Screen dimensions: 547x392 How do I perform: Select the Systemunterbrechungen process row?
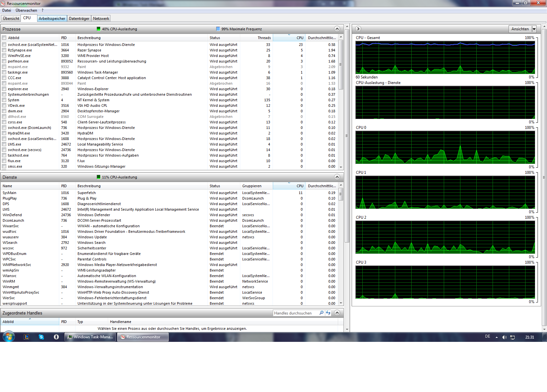pos(169,94)
